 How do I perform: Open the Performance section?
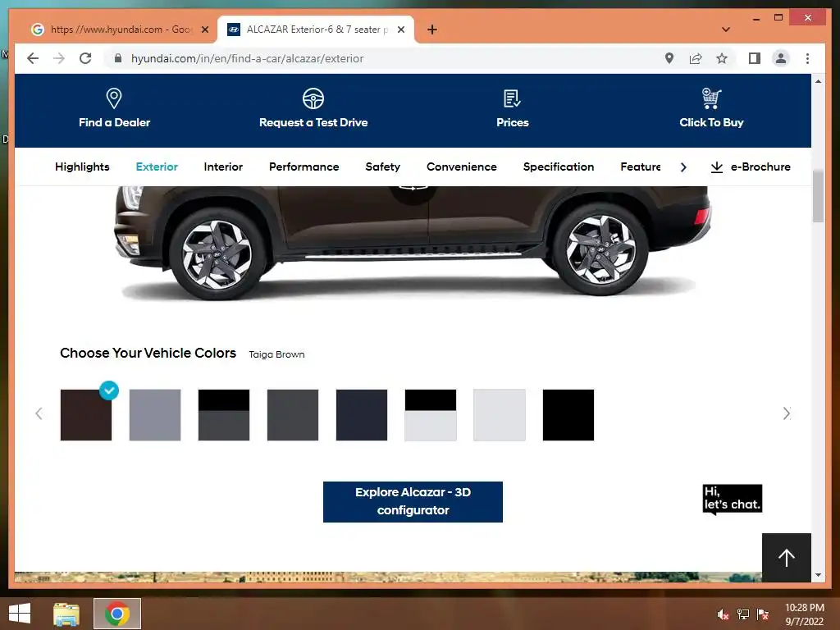(x=304, y=167)
